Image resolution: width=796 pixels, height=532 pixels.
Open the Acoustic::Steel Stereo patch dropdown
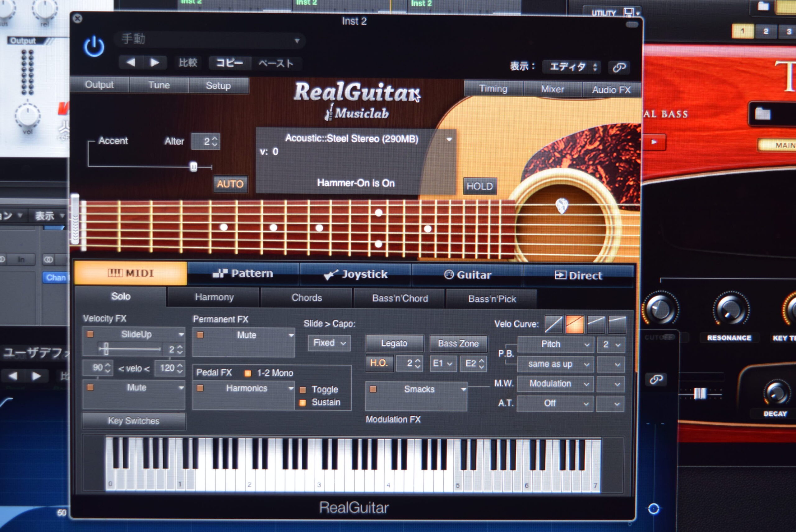449,139
